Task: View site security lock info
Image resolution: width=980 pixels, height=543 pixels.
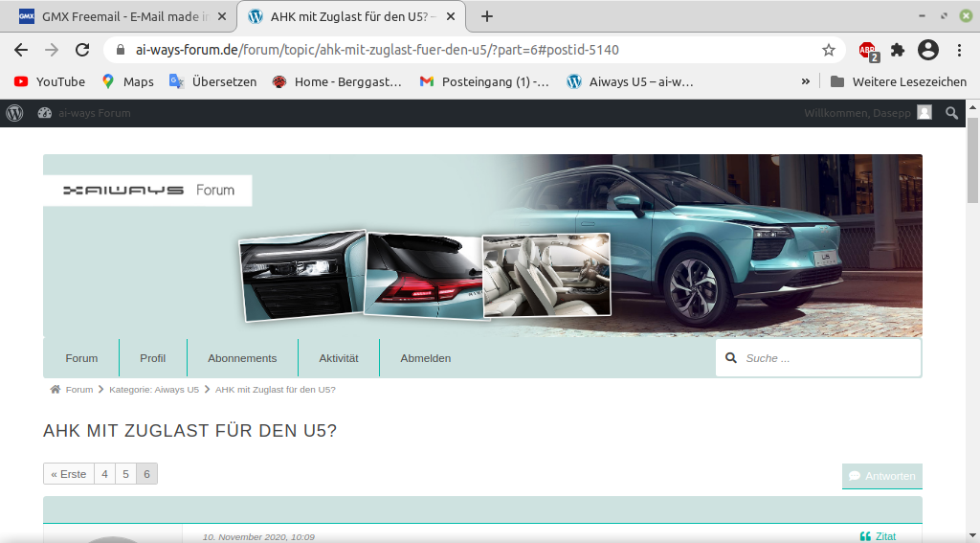Action: (121, 50)
